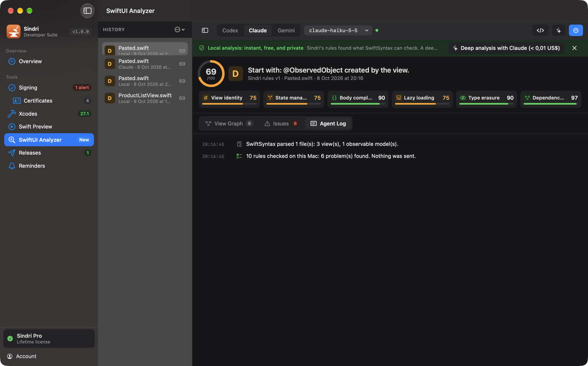
Task: Click the 69/100 score ring
Action: [x=211, y=74]
